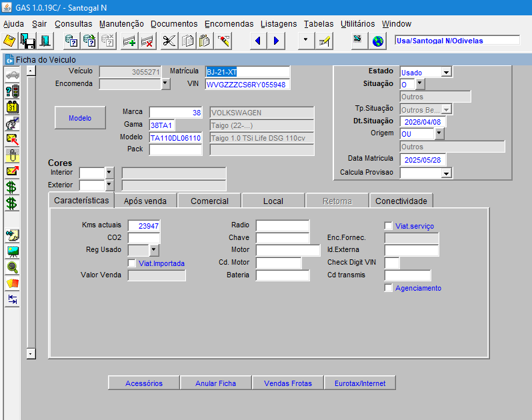Click the scissors cut icon

tap(169, 41)
